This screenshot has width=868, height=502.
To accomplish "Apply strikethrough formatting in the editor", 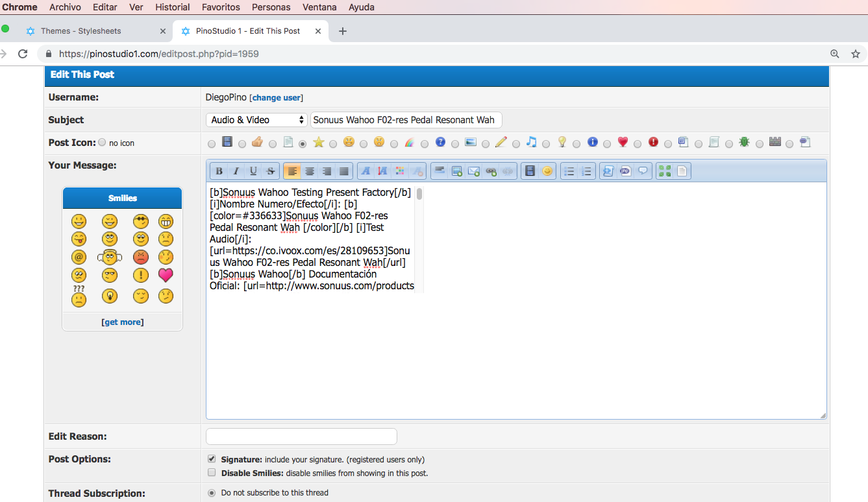I will point(271,171).
